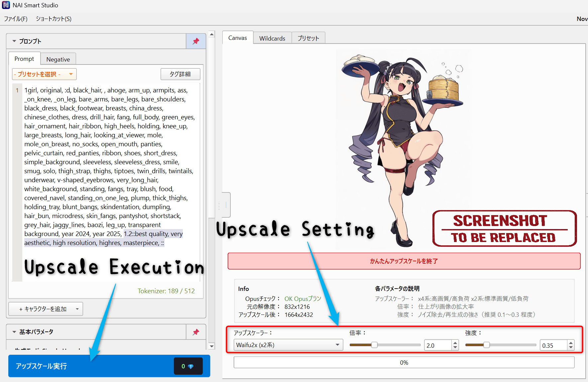Expand the キャラクターを追加 dropdown arrow

point(77,309)
